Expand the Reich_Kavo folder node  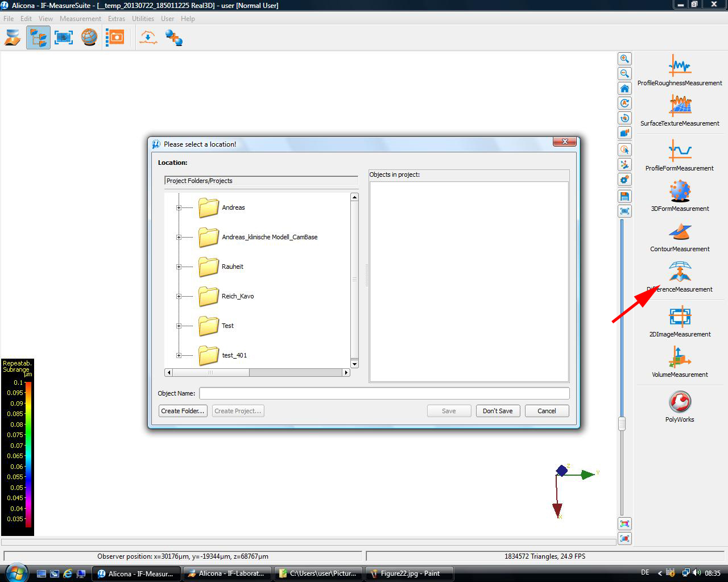[179, 297]
